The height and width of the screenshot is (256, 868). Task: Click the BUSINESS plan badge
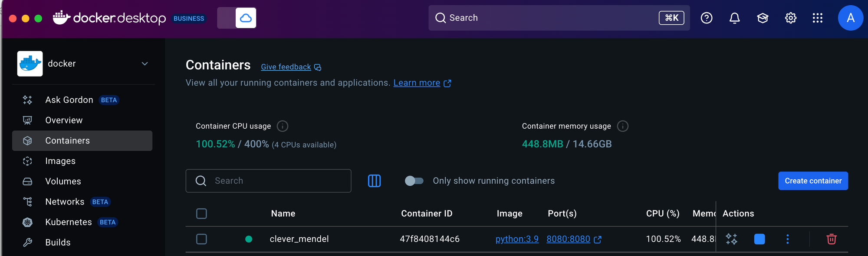[x=189, y=19]
